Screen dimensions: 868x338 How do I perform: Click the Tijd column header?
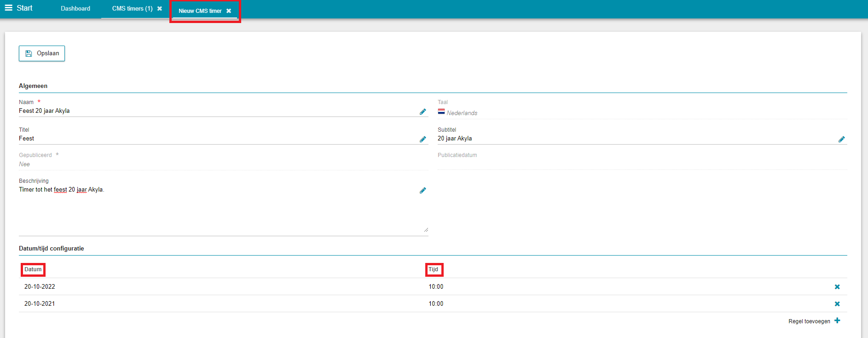click(x=434, y=269)
